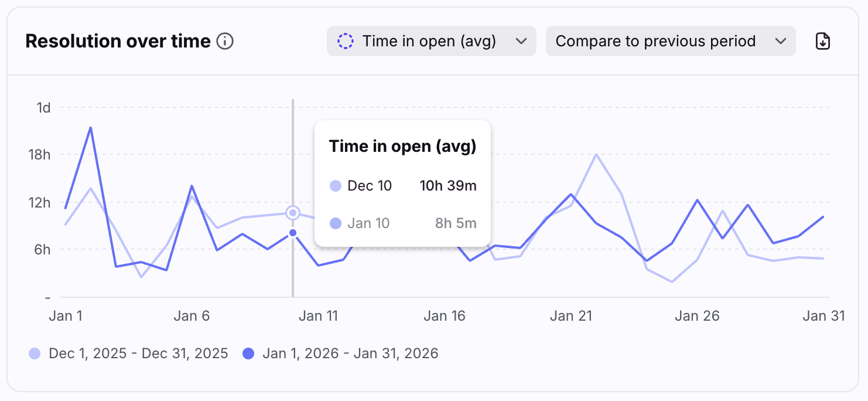Viewport: 868px width, 401px height.
Task: Click the light purple December legend dot
Action: click(x=35, y=354)
